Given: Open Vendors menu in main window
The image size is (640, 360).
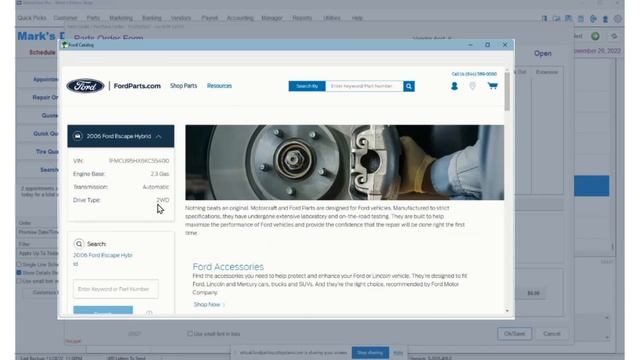Looking at the screenshot, I should tap(181, 18).
